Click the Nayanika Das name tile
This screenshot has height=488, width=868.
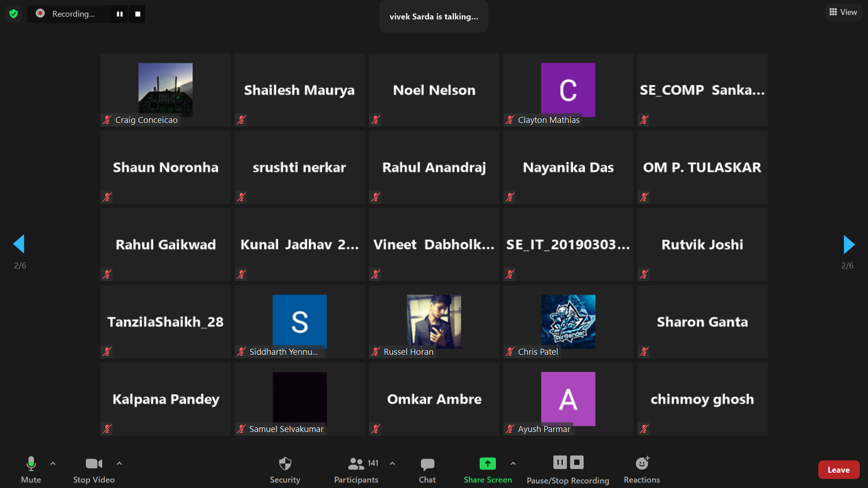(x=568, y=167)
